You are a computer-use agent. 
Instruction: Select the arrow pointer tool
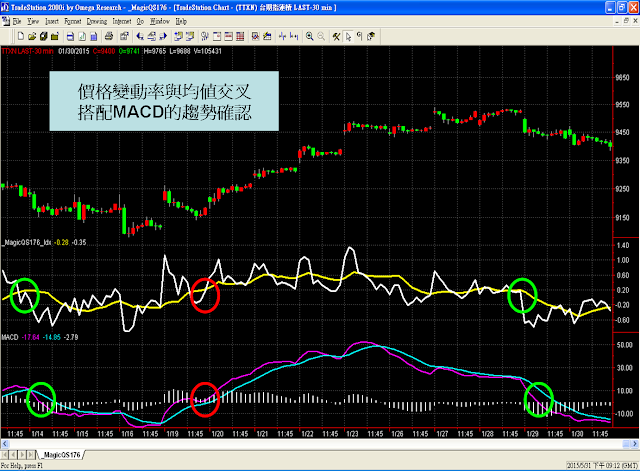pyautogui.click(x=348, y=36)
